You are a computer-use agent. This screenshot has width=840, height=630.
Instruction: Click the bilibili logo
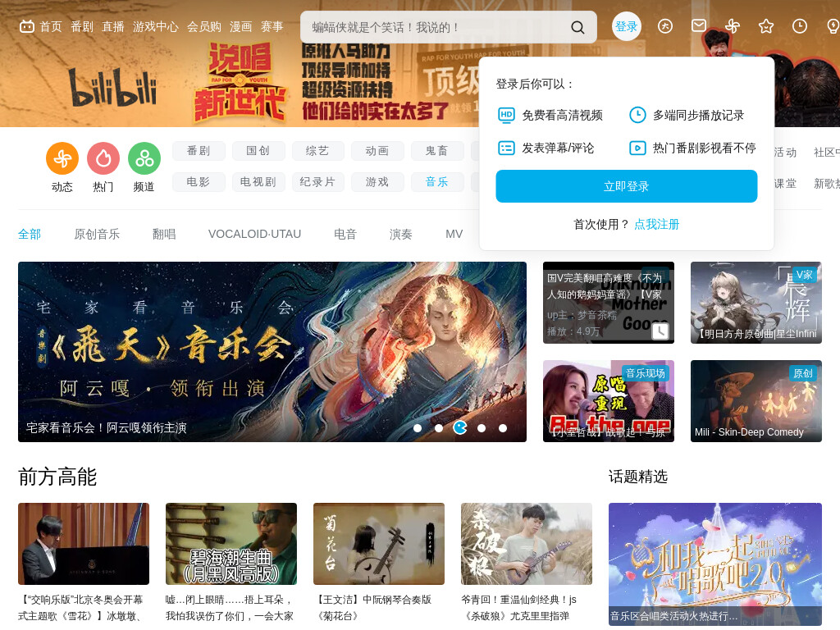pos(113,87)
